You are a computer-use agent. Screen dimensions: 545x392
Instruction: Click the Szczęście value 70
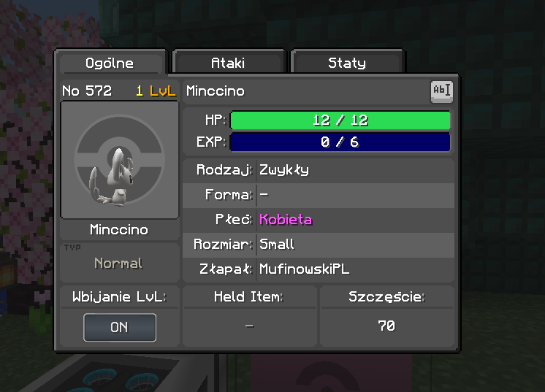pos(386,326)
